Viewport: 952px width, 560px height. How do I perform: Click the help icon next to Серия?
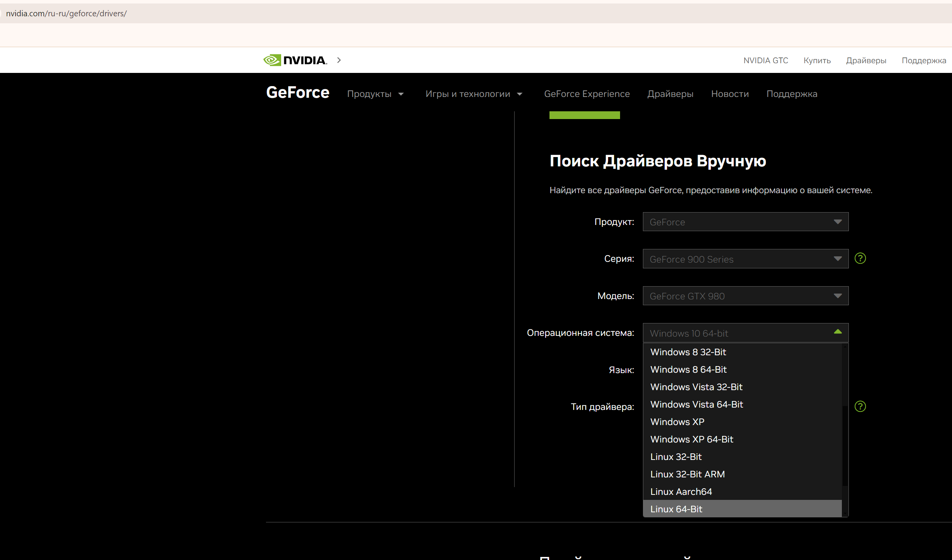[860, 258]
